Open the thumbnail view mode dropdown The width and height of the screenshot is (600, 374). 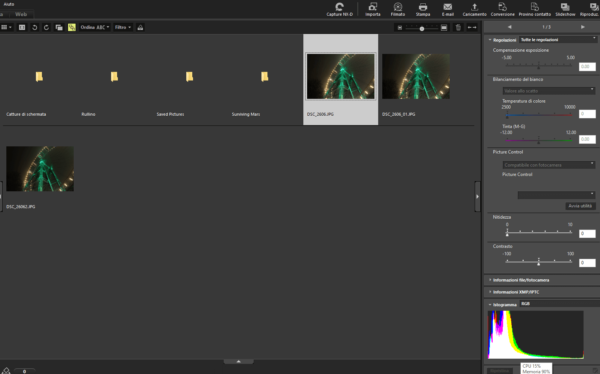click(7, 27)
